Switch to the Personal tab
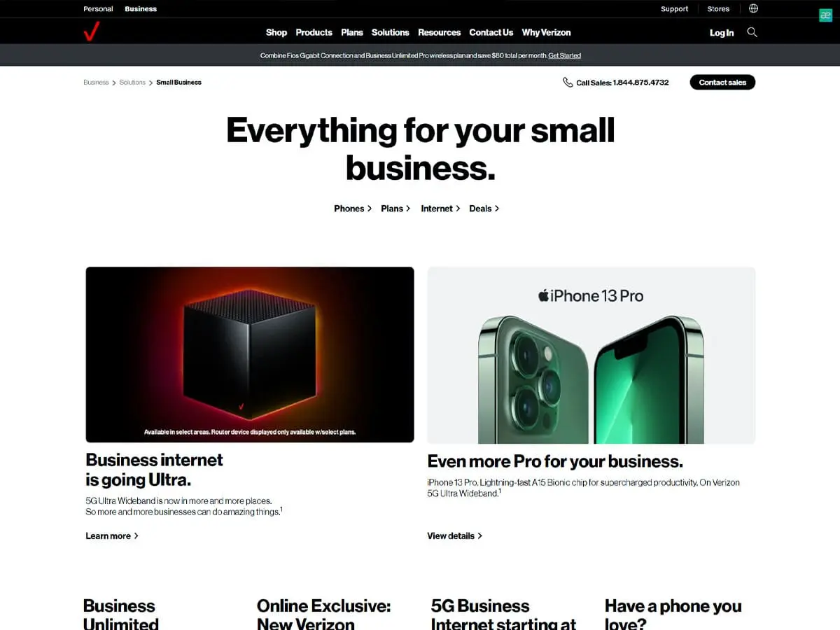 (98, 9)
